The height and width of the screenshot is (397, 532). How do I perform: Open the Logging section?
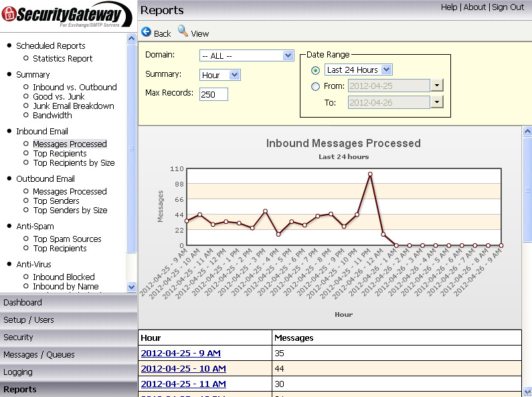pyautogui.click(x=68, y=372)
